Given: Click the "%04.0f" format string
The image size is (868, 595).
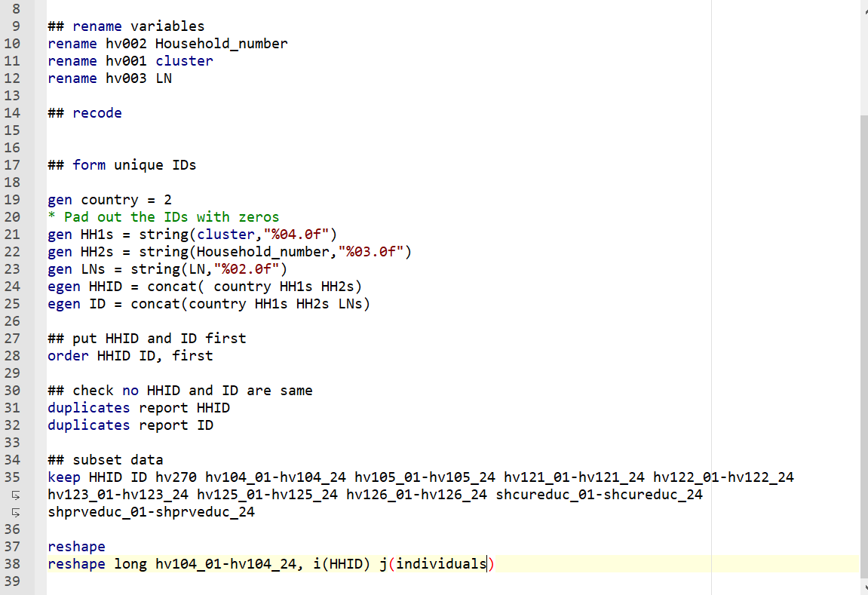Looking at the screenshot, I should point(300,235).
